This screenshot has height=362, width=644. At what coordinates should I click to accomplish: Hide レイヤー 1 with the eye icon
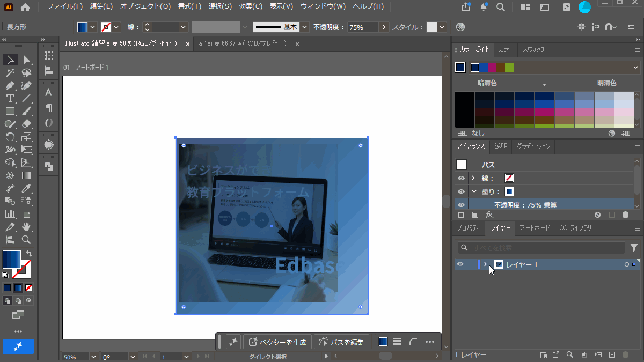[x=460, y=264]
